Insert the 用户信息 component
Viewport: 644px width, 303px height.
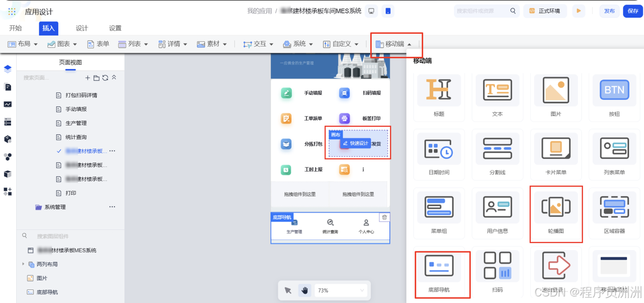pyautogui.click(x=497, y=213)
